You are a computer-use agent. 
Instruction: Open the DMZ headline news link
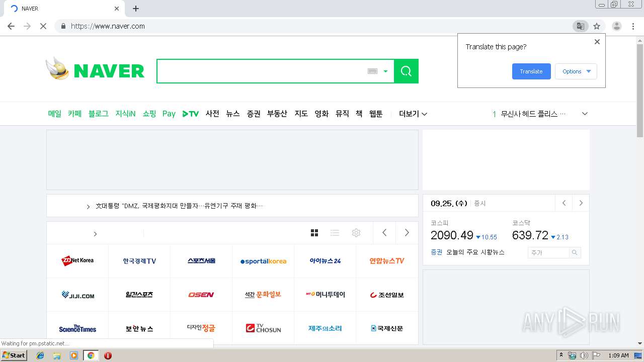pyautogui.click(x=179, y=206)
